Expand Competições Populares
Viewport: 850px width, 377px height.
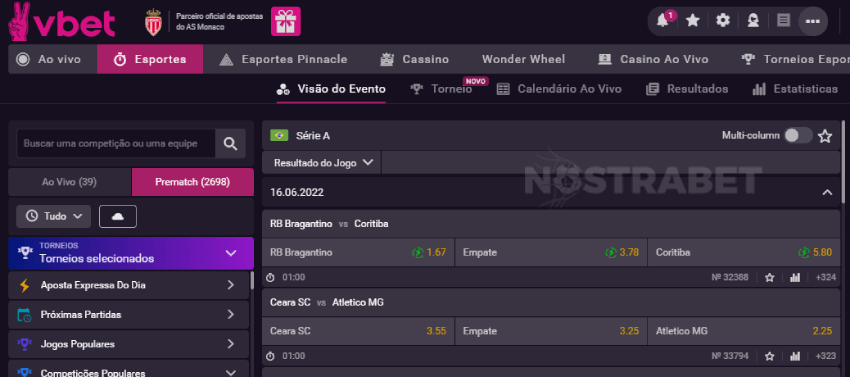click(x=128, y=369)
